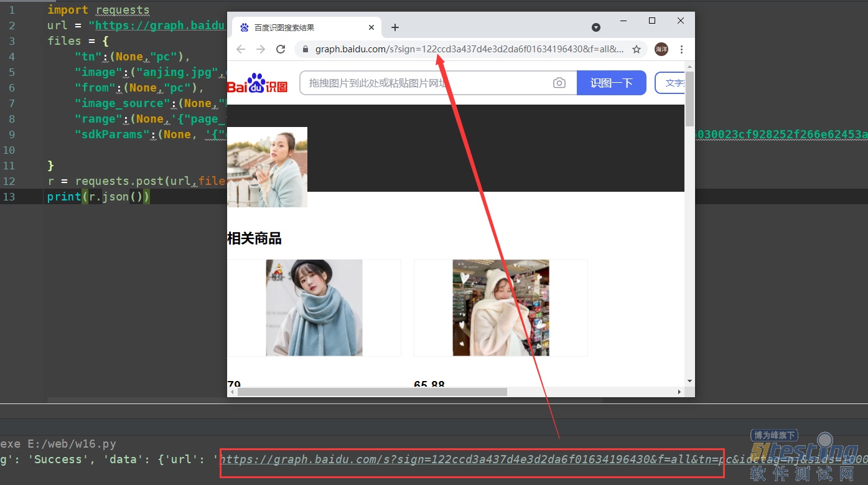This screenshot has height=485, width=868.
Task: Maximize the Chrome window
Action: (652, 21)
